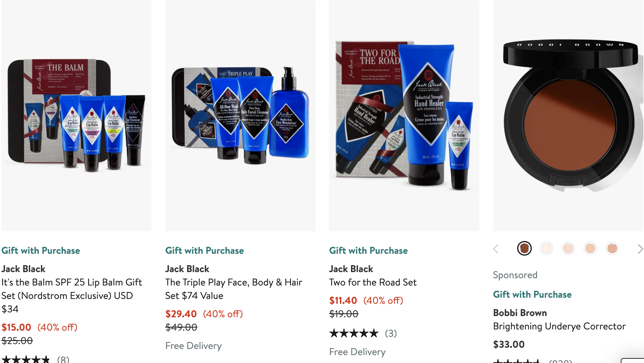This screenshot has height=363, width=644.
Task: Open Brightening Underye Corrector product link
Action: (559, 326)
